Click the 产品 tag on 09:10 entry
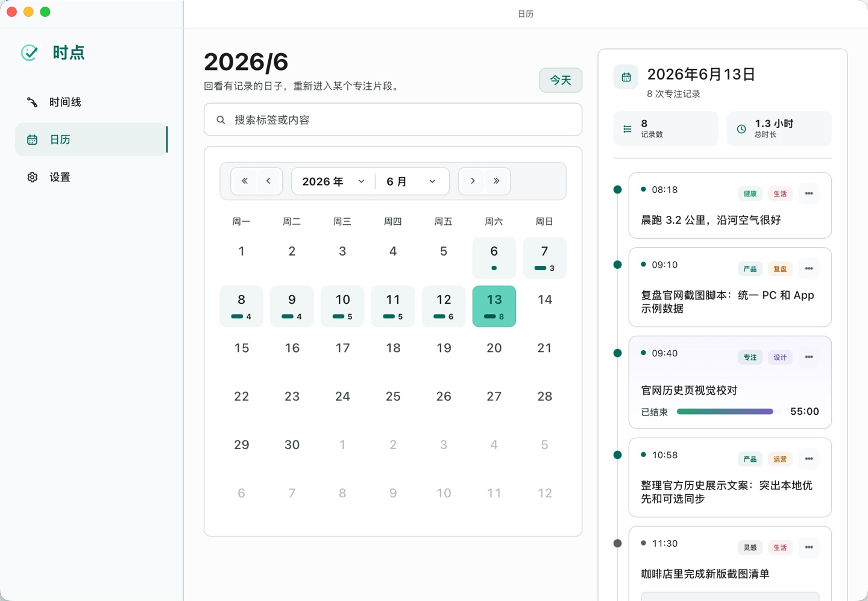Screen dimensions: 868x601 (x=750, y=269)
